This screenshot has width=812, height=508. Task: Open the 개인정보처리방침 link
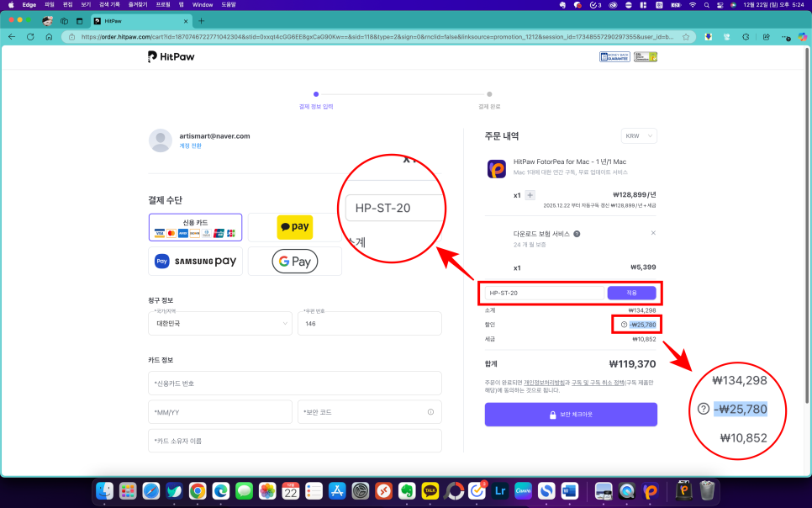pos(544,383)
